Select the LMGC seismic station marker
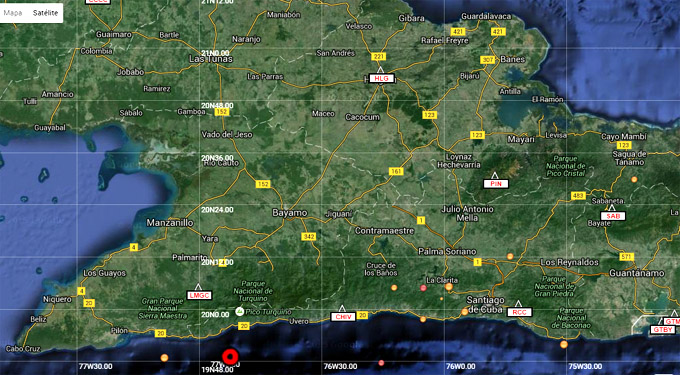This screenshot has height=375, width=680. (x=199, y=296)
